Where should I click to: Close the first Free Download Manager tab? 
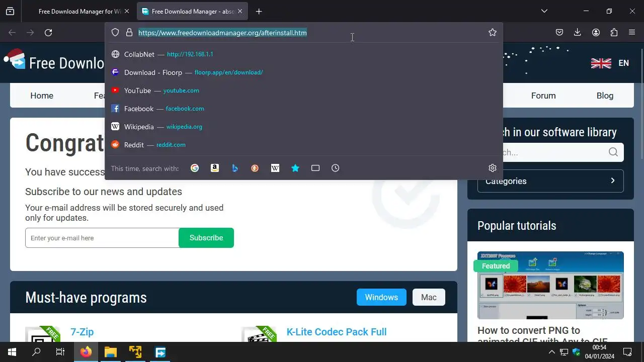(127, 11)
